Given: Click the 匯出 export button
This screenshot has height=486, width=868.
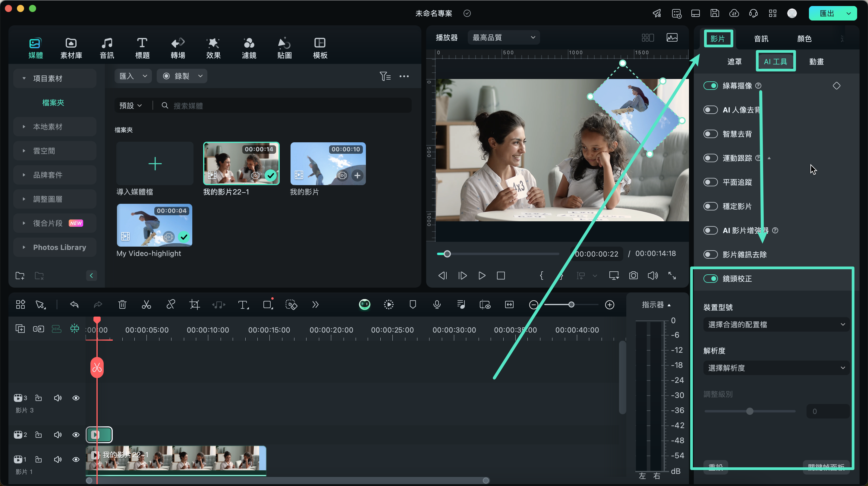Looking at the screenshot, I should [x=826, y=14].
